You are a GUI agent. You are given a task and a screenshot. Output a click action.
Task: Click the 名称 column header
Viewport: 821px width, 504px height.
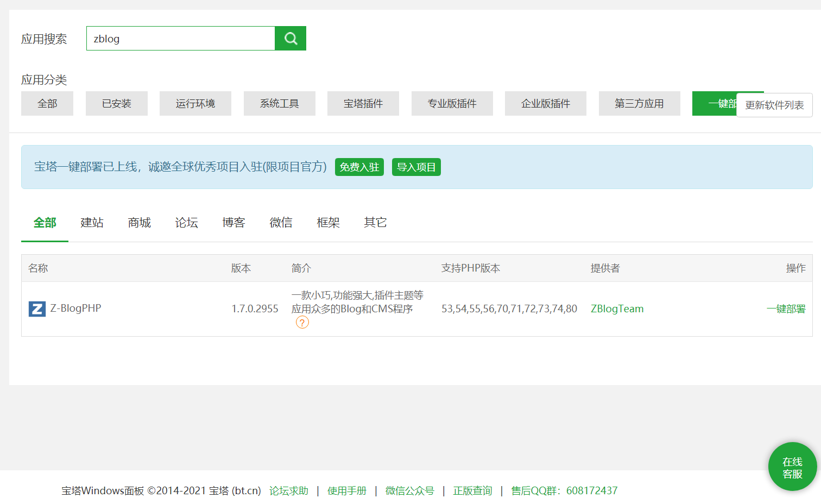(38, 268)
